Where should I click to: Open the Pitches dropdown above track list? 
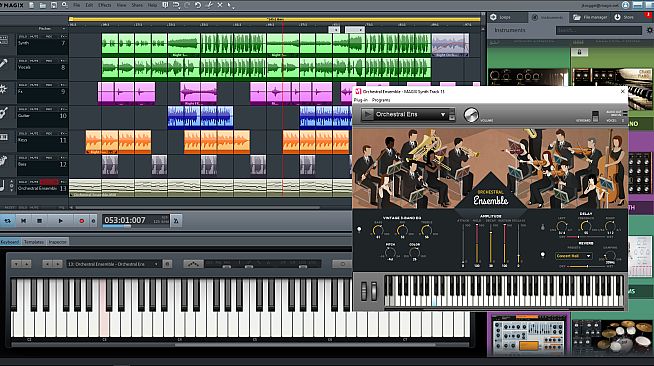click(x=52, y=29)
